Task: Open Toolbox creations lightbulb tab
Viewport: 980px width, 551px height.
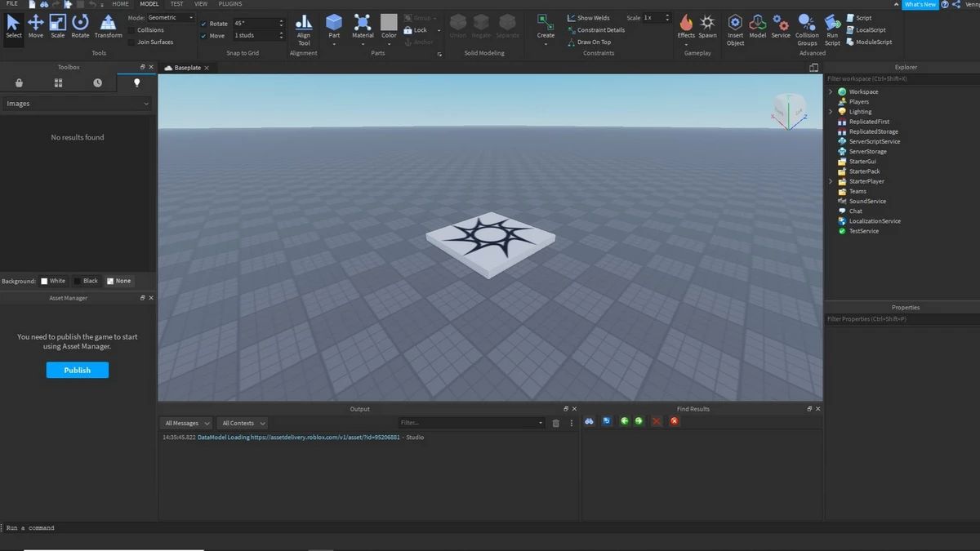Action: (136, 82)
